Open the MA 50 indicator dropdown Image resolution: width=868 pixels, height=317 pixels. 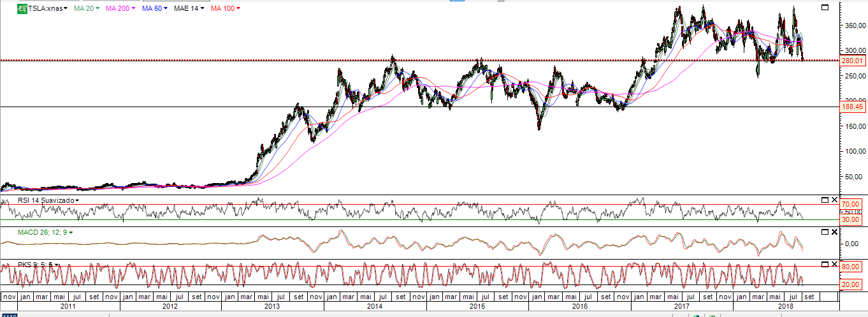click(x=166, y=10)
